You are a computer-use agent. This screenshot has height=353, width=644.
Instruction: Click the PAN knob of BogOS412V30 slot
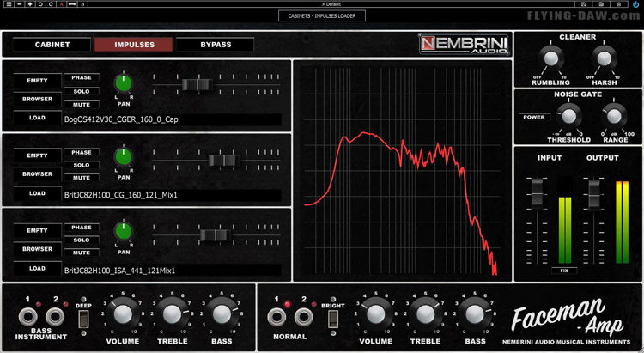pyautogui.click(x=123, y=83)
